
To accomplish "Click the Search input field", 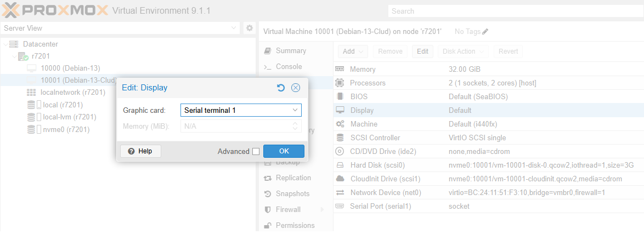I will 515,11.
